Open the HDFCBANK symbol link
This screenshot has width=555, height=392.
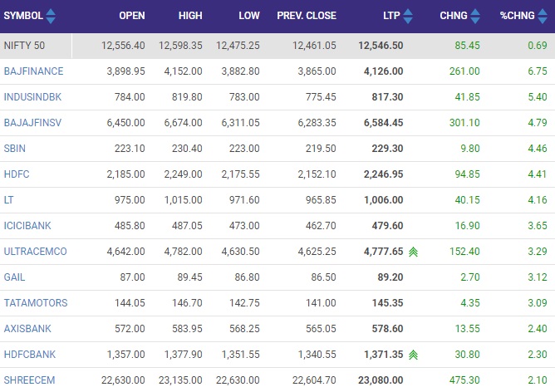30,355
